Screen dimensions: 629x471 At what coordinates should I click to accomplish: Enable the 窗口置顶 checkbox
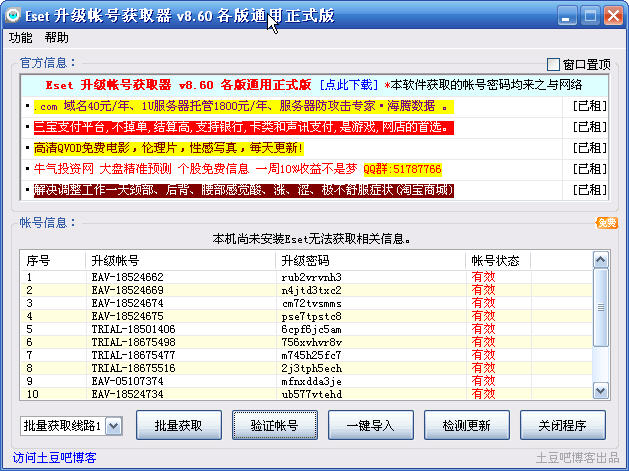point(554,64)
